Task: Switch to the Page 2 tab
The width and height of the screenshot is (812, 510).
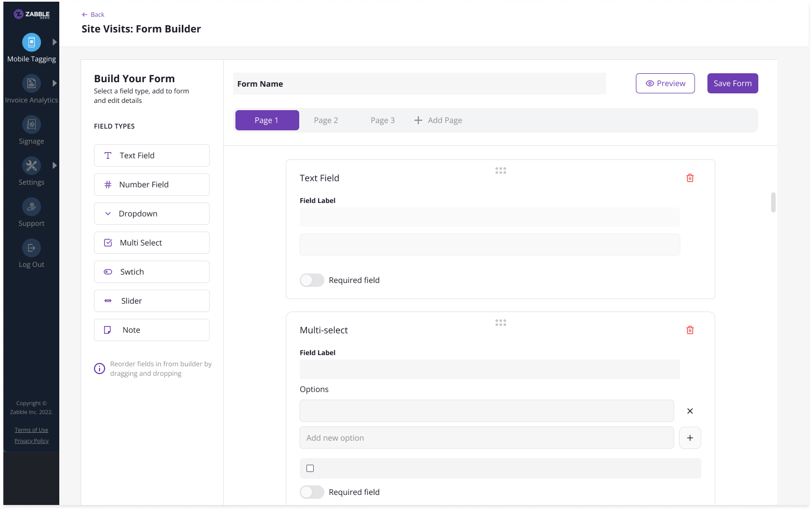Action: tap(325, 120)
